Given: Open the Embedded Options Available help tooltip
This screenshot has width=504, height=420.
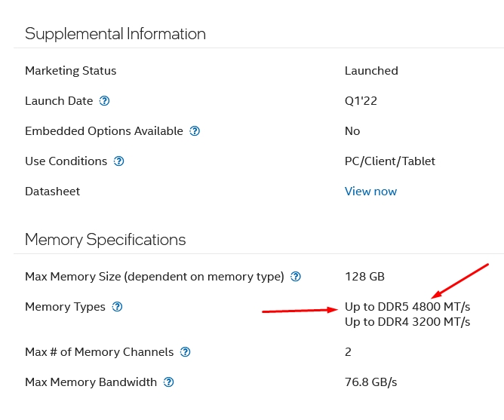Looking at the screenshot, I should point(195,131).
